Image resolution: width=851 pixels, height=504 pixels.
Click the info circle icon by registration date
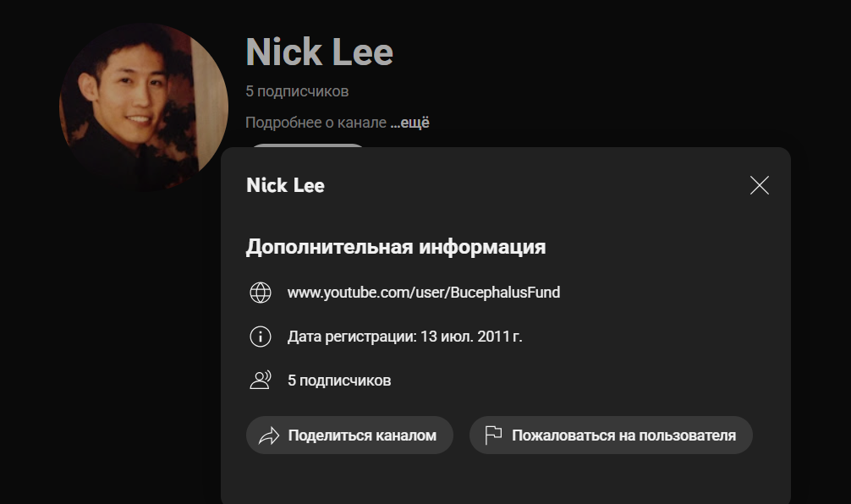point(261,337)
